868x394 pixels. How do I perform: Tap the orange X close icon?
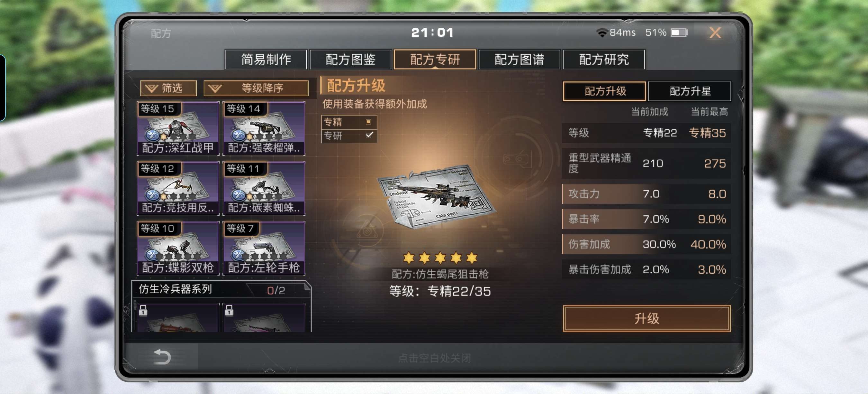click(x=715, y=33)
